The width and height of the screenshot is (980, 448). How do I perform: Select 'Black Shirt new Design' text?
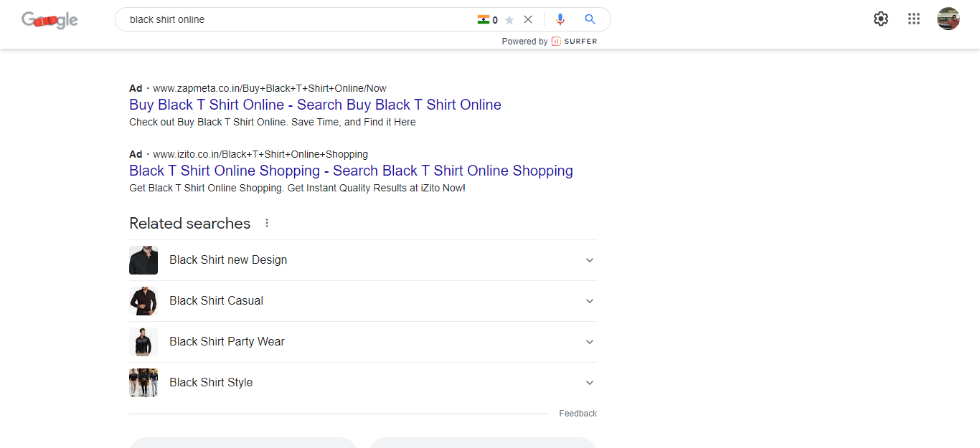pyautogui.click(x=228, y=260)
